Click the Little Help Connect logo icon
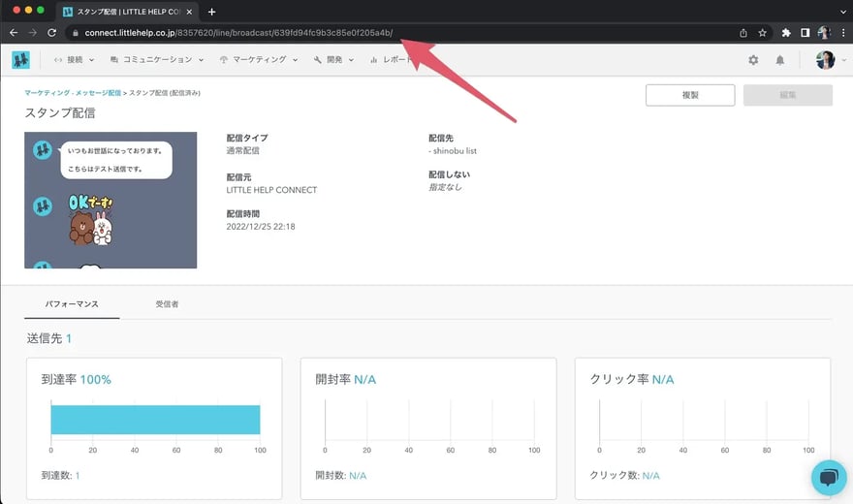853x504 pixels. coord(20,59)
